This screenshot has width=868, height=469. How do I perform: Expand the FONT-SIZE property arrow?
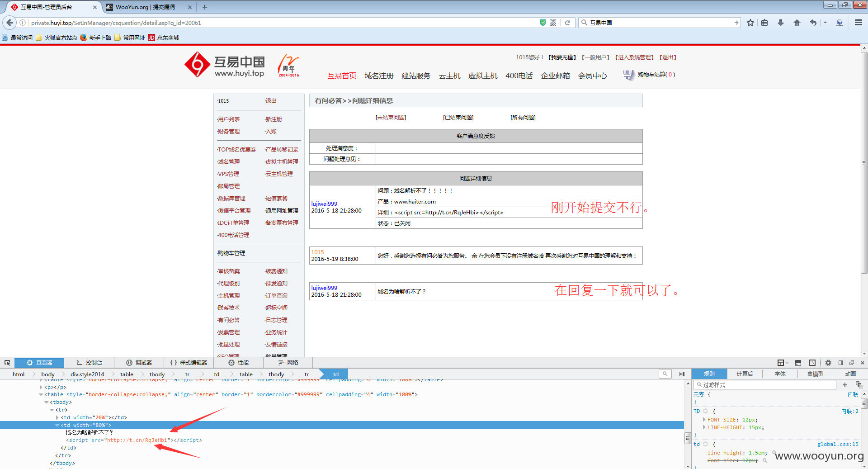tap(704, 420)
